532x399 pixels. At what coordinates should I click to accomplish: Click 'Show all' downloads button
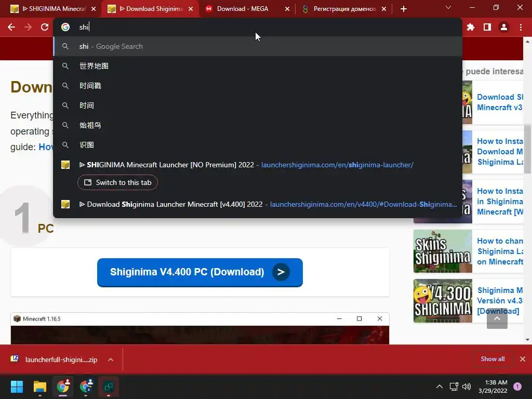pyautogui.click(x=493, y=359)
